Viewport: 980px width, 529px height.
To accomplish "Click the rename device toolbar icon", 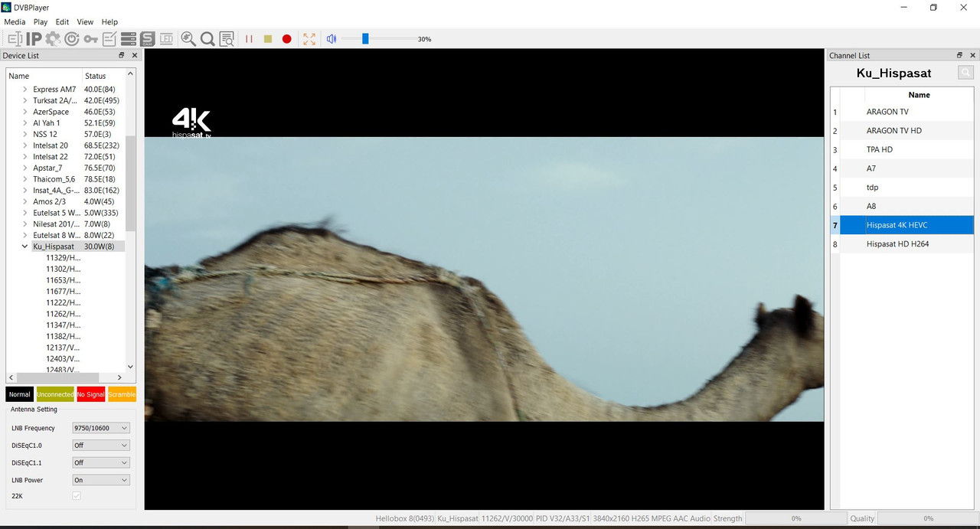I will tap(15, 39).
